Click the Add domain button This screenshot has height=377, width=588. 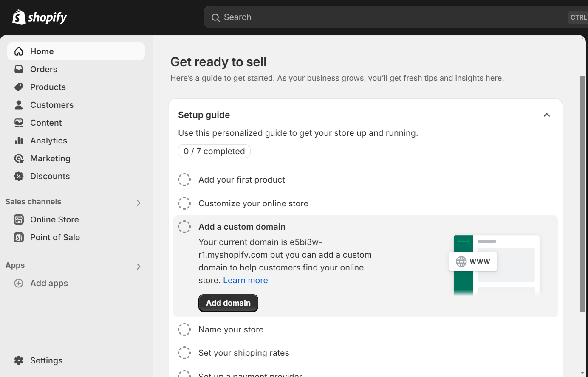[x=228, y=303]
